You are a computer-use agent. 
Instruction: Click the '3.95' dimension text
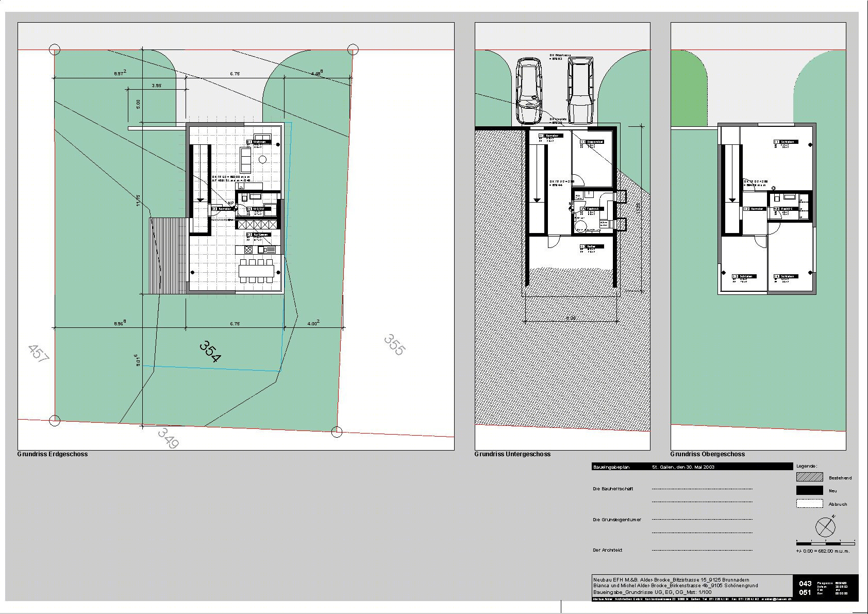coord(157,86)
